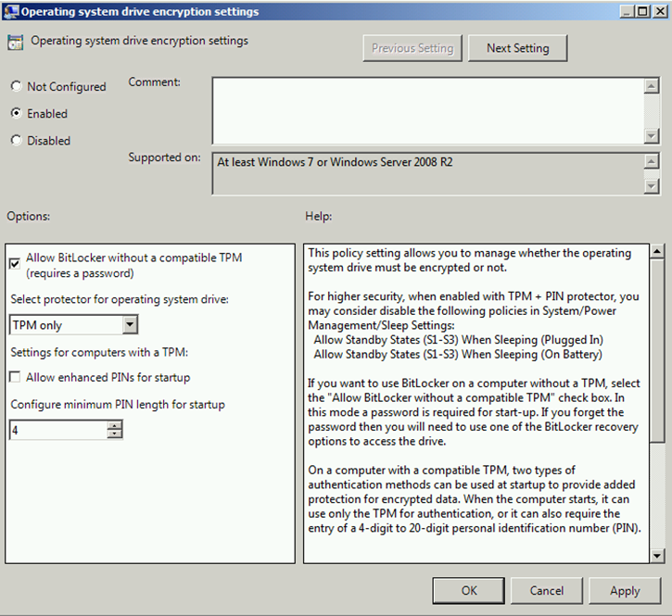Image resolution: width=672 pixels, height=616 pixels.
Task: Click the Cancel button
Action: click(547, 591)
